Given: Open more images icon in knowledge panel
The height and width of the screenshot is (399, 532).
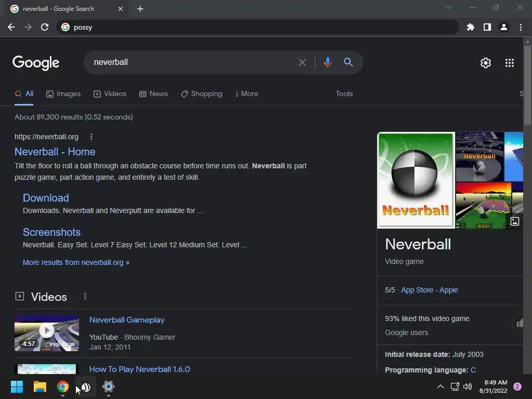Looking at the screenshot, I should click(515, 221).
